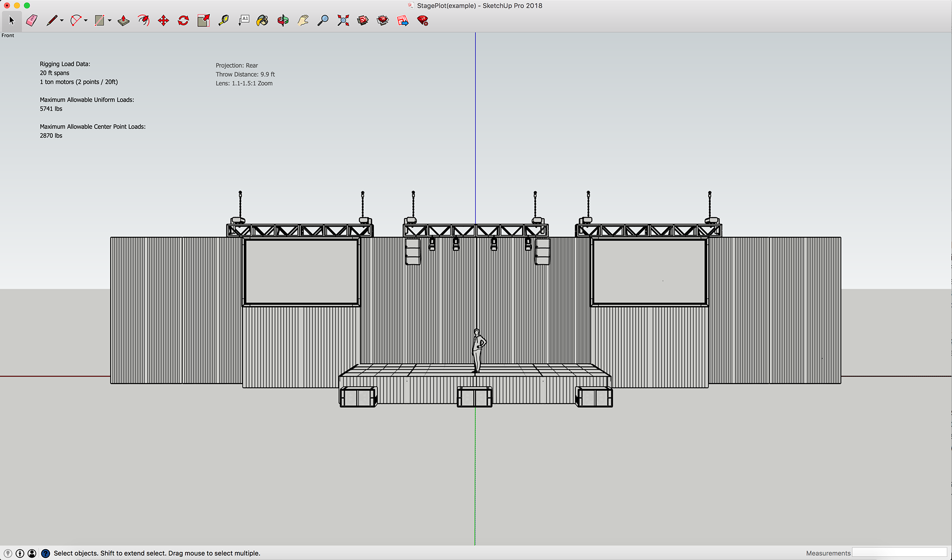Select the Scale tool
The height and width of the screenshot is (560, 952).
click(x=203, y=20)
